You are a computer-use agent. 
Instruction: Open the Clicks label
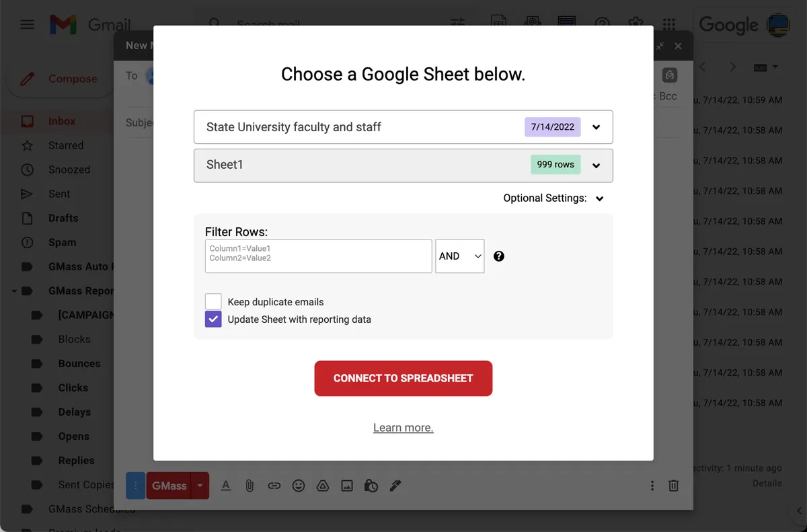click(73, 387)
